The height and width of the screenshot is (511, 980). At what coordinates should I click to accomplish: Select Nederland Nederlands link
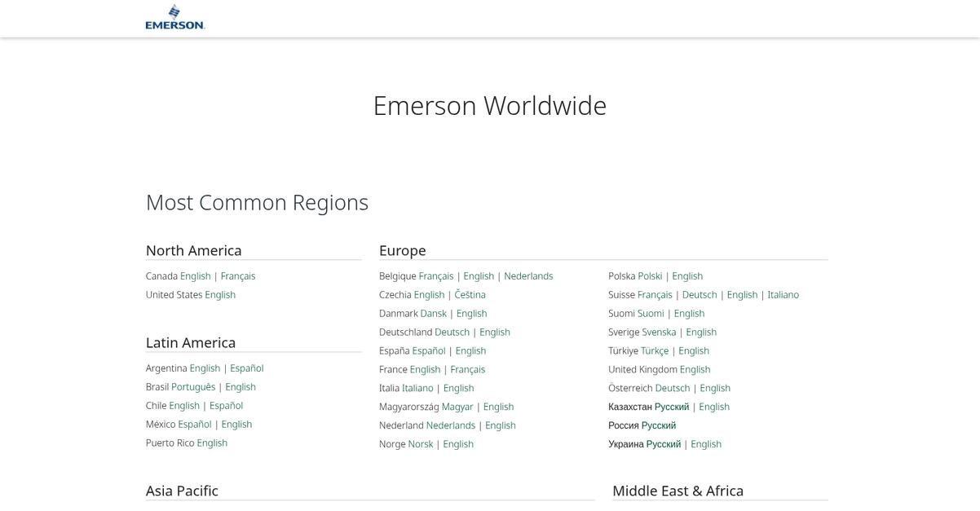pyautogui.click(x=451, y=426)
